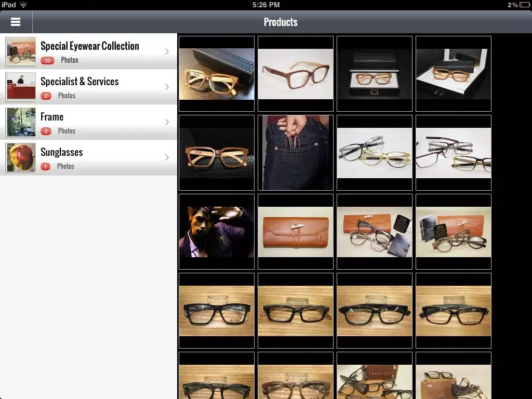Open photo of wooden glasses on dark woven case

(x=217, y=153)
